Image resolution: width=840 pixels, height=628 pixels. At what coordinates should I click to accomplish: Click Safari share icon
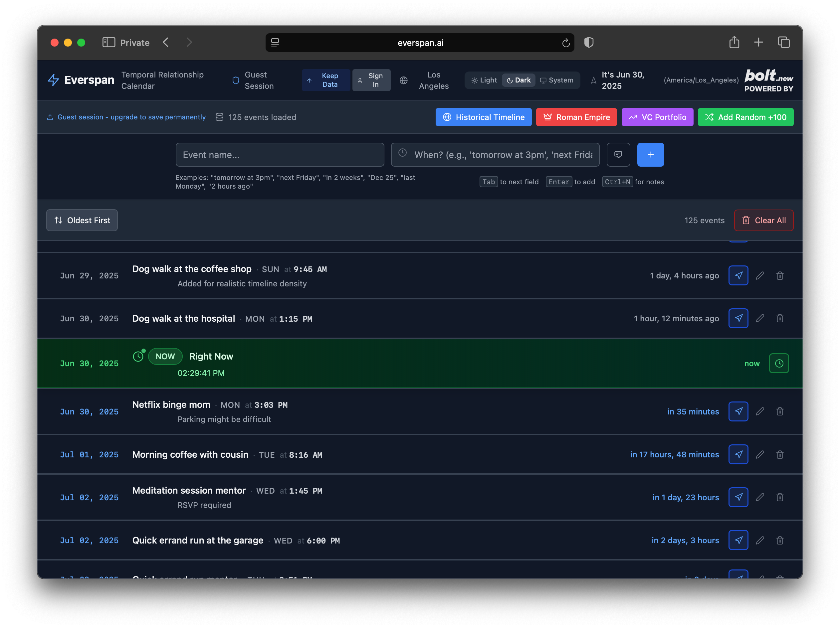pos(734,43)
